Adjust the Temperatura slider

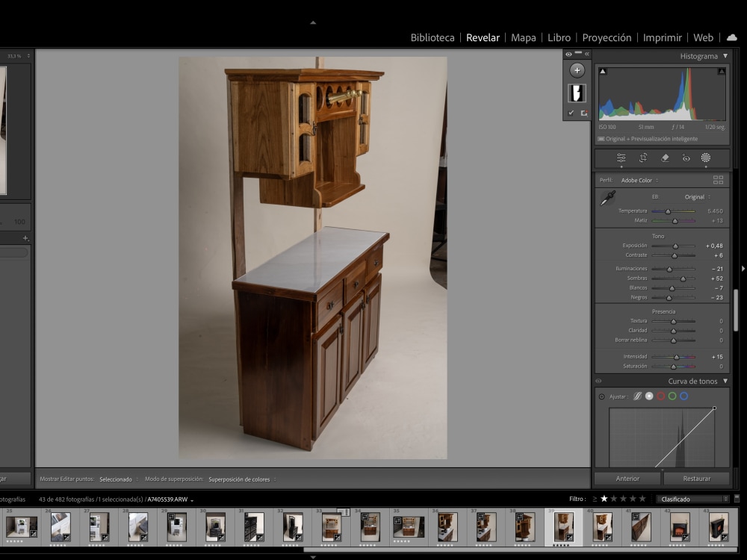coord(673,211)
